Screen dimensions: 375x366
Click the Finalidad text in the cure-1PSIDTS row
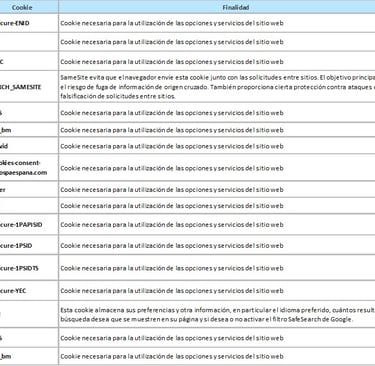coord(172,268)
